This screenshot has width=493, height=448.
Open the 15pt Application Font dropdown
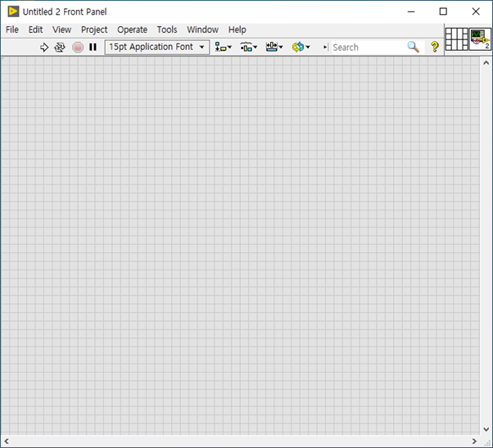pos(157,48)
